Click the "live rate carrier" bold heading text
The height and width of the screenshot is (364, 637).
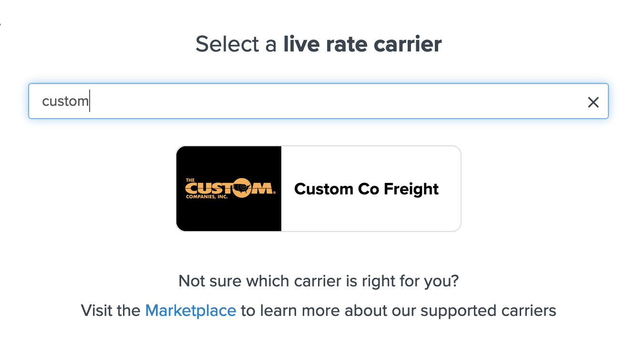[x=362, y=44]
